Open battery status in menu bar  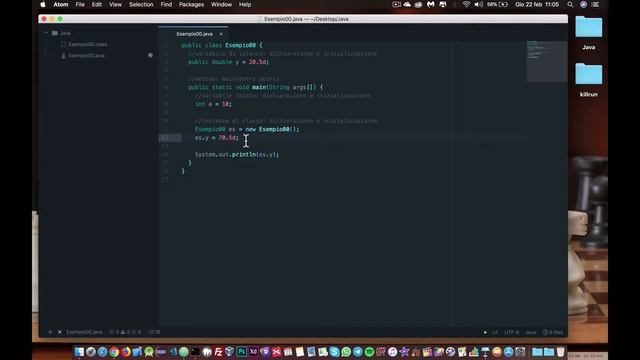pyautogui.click(x=498, y=4)
